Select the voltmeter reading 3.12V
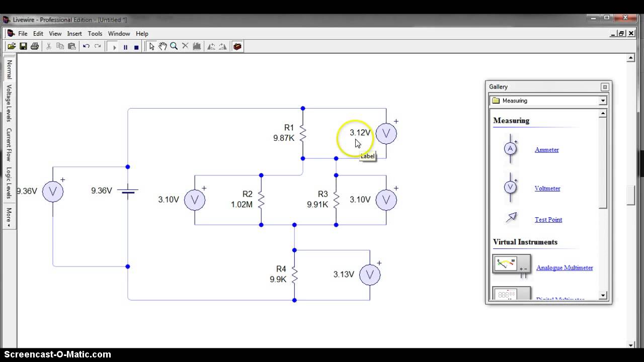 point(386,133)
